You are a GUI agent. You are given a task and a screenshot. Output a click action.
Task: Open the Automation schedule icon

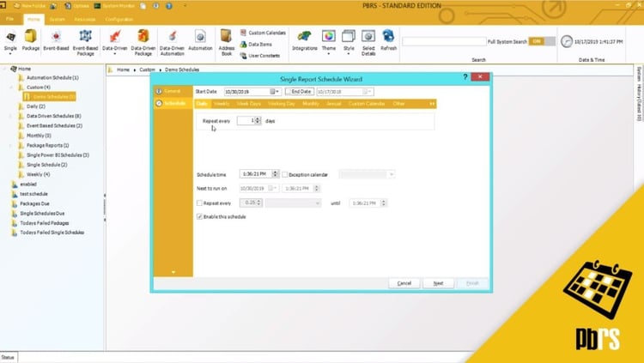click(200, 40)
